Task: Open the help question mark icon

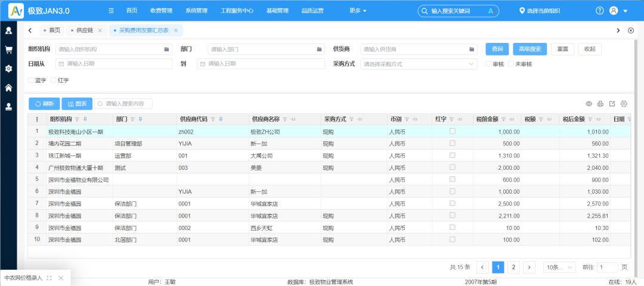Action: coord(600,11)
